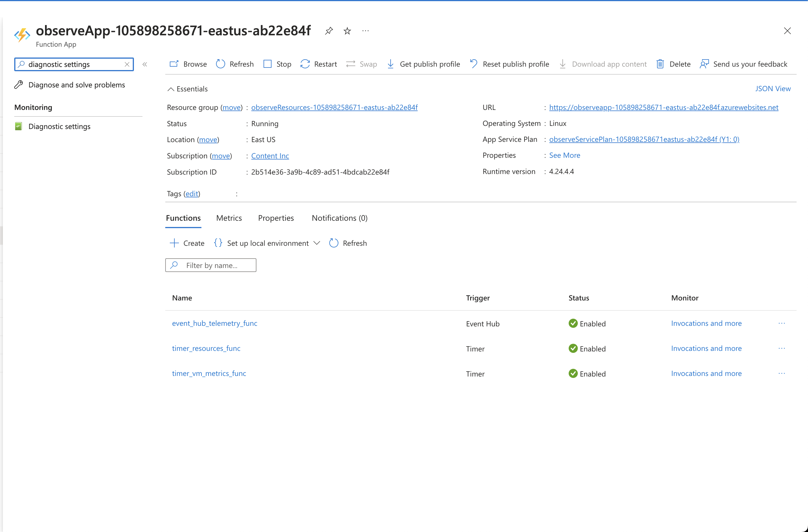Image resolution: width=808 pixels, height=532 pixels.
Task: Delete the Function App with trash icon
Action: click(660, 64)
